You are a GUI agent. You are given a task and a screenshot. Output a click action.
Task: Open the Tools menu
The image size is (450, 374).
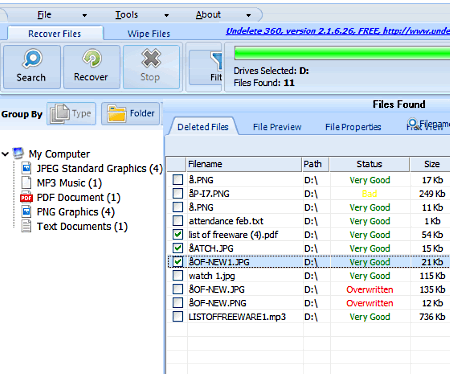click(x=126, y=15)
